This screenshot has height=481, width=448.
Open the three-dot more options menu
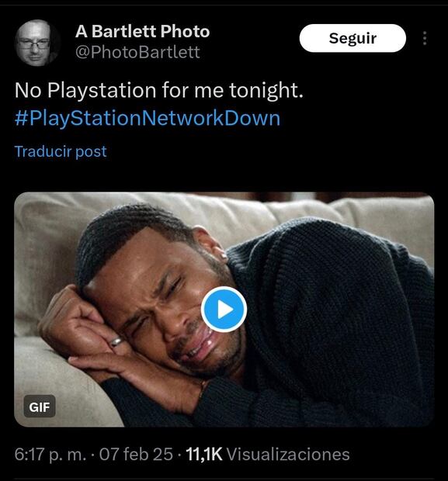(425, 38)
